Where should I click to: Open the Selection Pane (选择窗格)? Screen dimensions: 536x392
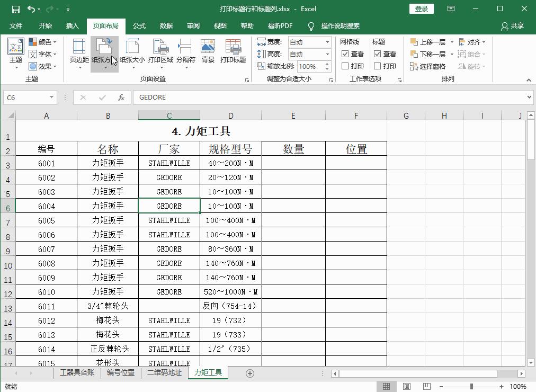[x=427, y=66]
